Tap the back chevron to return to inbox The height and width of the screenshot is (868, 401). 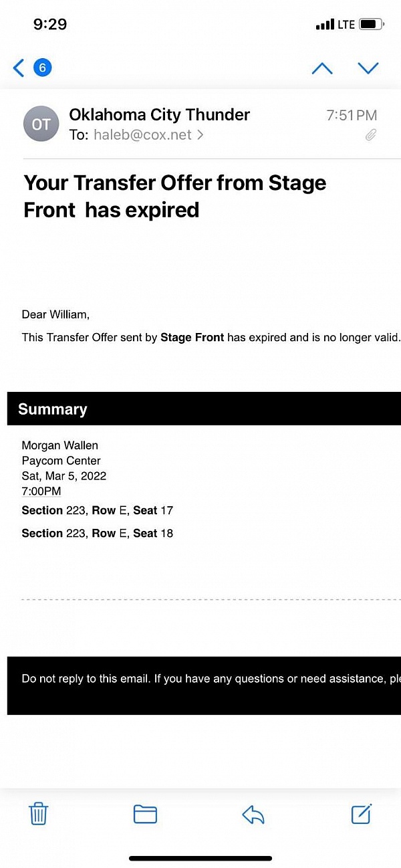19,68
